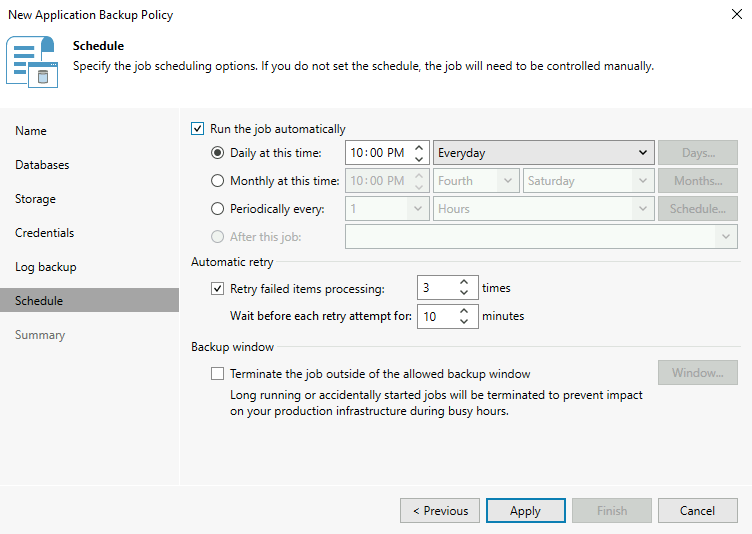Increase retry times count spinner
The width and height of the screenshot is (752, 534).
pos(464,283)
